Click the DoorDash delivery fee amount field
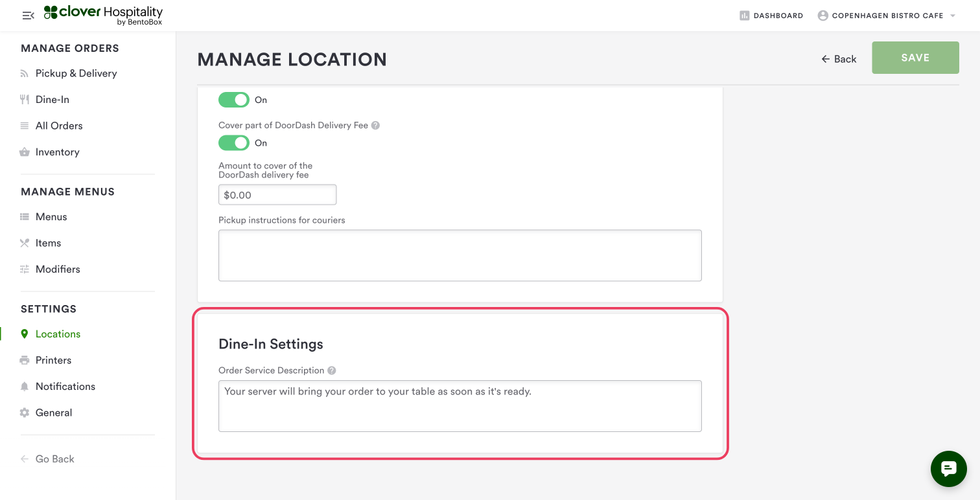The width and height of the screenshot is (980, 500). [277, 195]
